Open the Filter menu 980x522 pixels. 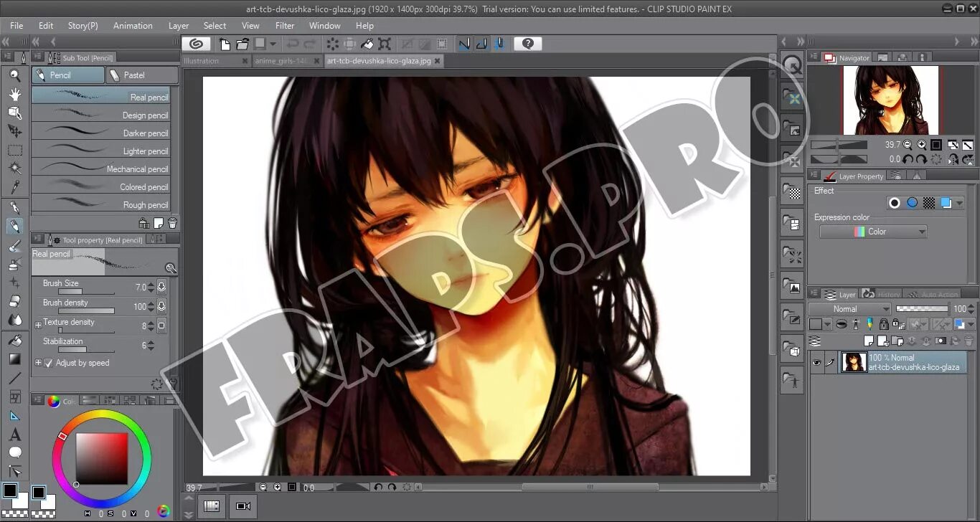(x=285, y=26)
